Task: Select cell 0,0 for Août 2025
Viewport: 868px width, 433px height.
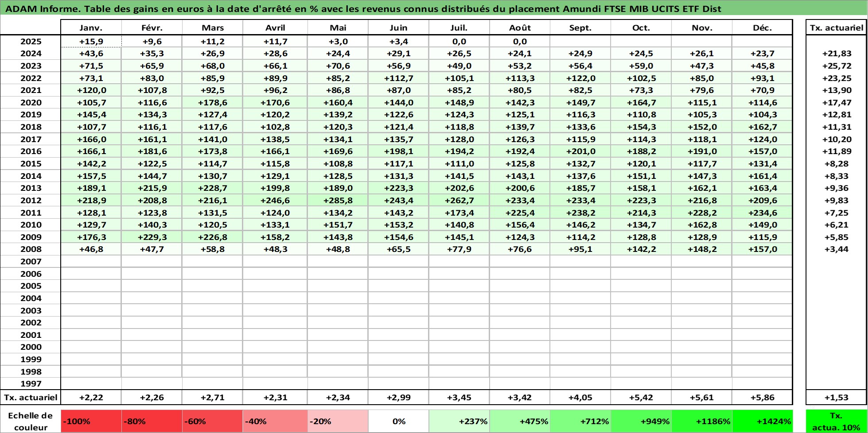Action: coord(520,41)
